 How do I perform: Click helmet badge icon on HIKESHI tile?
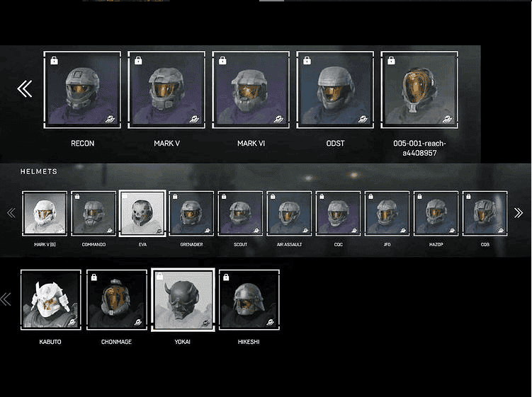coord(271,322)
